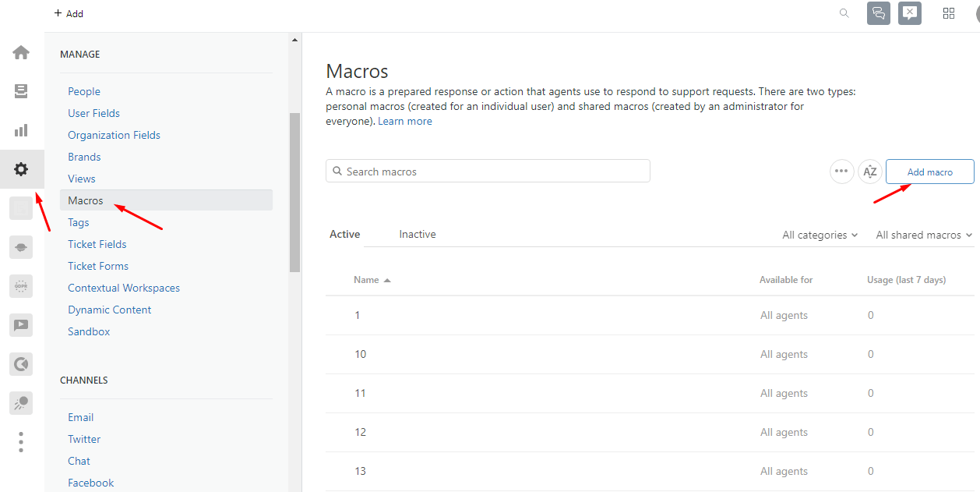Open the All shared macros dropdown

[922, 234]
